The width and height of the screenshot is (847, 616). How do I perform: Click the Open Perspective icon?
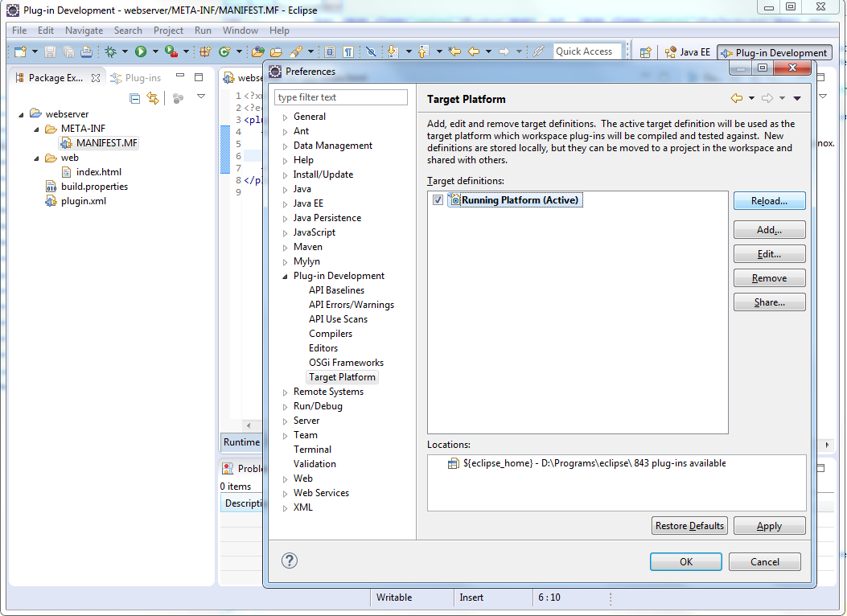[x=646, y=52]
